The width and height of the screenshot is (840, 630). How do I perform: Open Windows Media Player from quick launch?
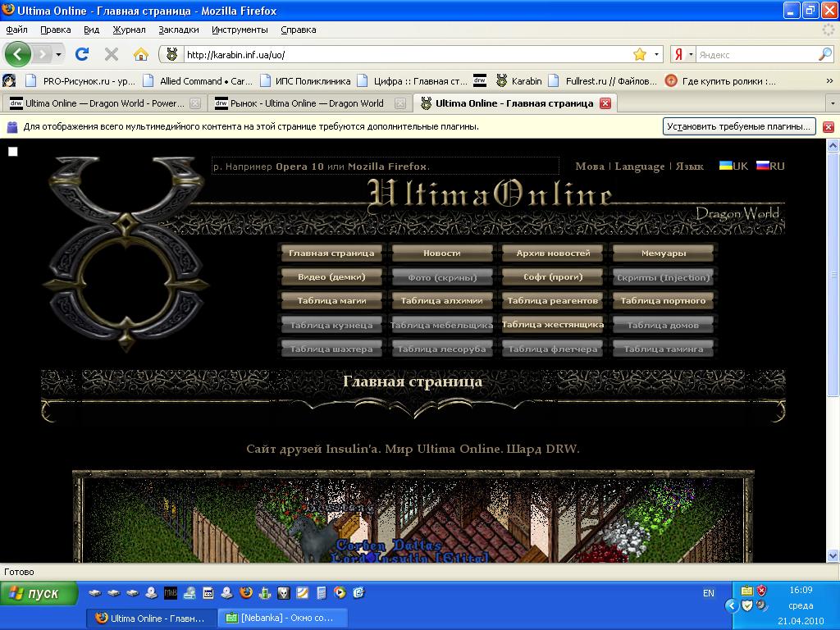(x=340, y=592)
